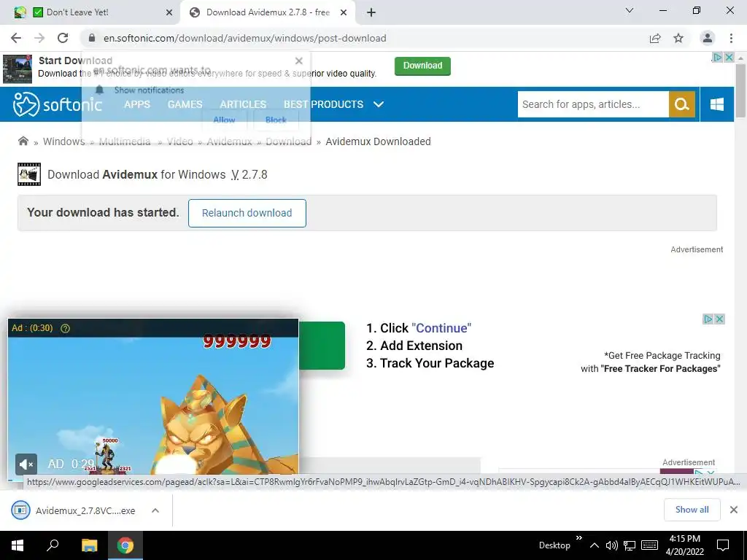Click the page vertical scrollbar thumb
747x560 pixels.
(x=740, y=90)
